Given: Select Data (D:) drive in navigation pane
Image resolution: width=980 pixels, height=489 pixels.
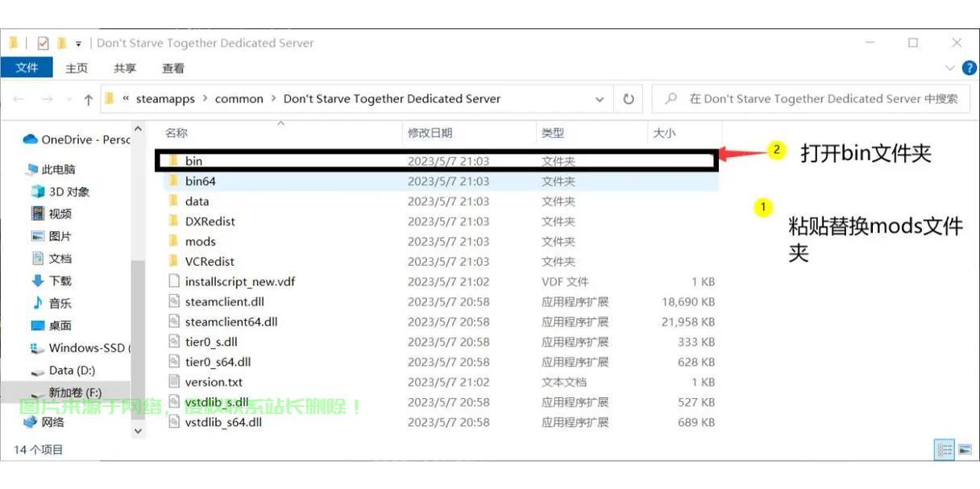Looking at the screenshot, I should point(63,371).
